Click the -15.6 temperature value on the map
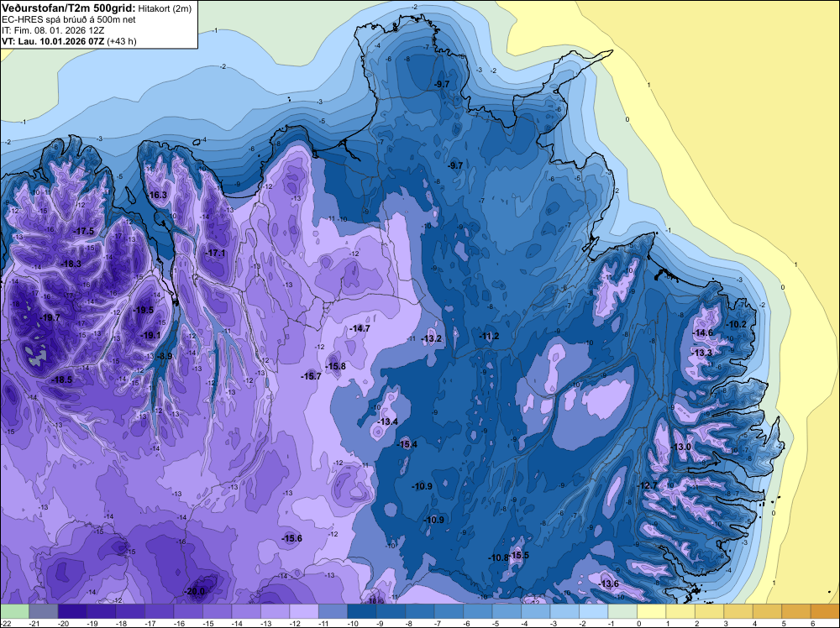 [292, 539]
